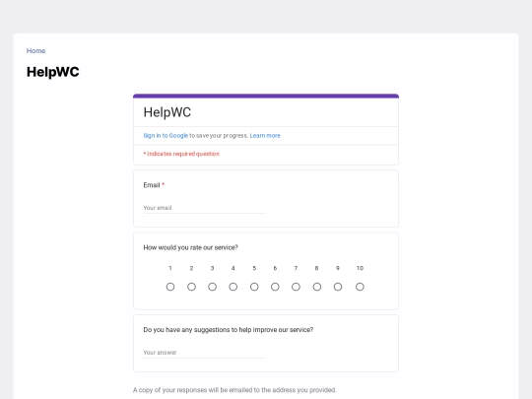Image resolution: width=532 pixels, height=399 pixels.
Task: Set service rating to 9
Action: coord(338,287)
